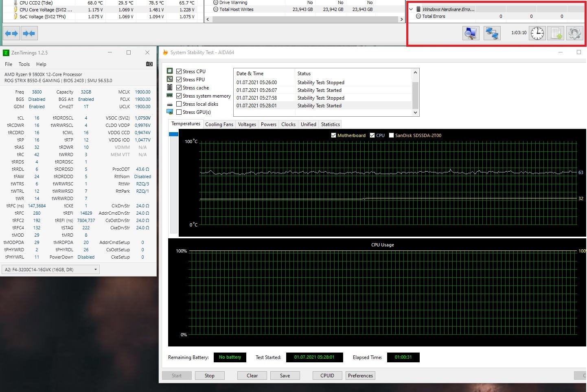Click the ZenTimings camera screenshot icon
This screenshot has width=587, height=392.
(149, 64)
